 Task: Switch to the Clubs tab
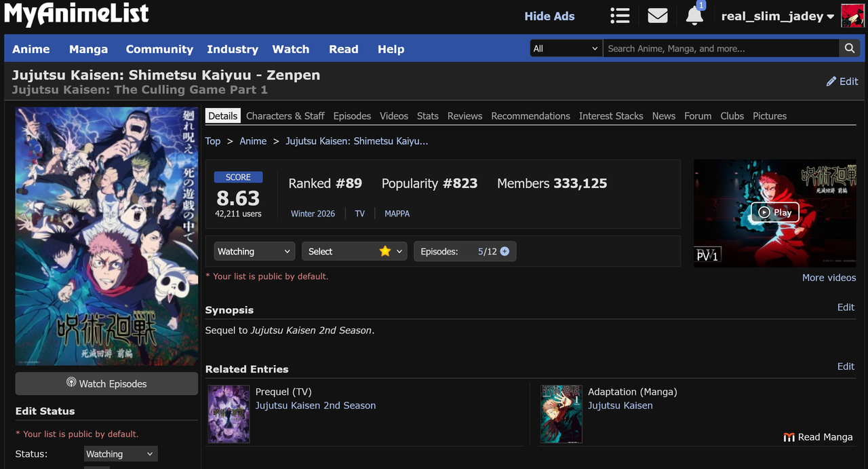(x=732, y=116)
